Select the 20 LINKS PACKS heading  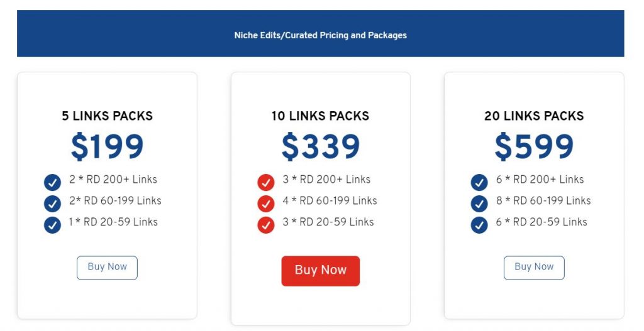coord(534,116)
